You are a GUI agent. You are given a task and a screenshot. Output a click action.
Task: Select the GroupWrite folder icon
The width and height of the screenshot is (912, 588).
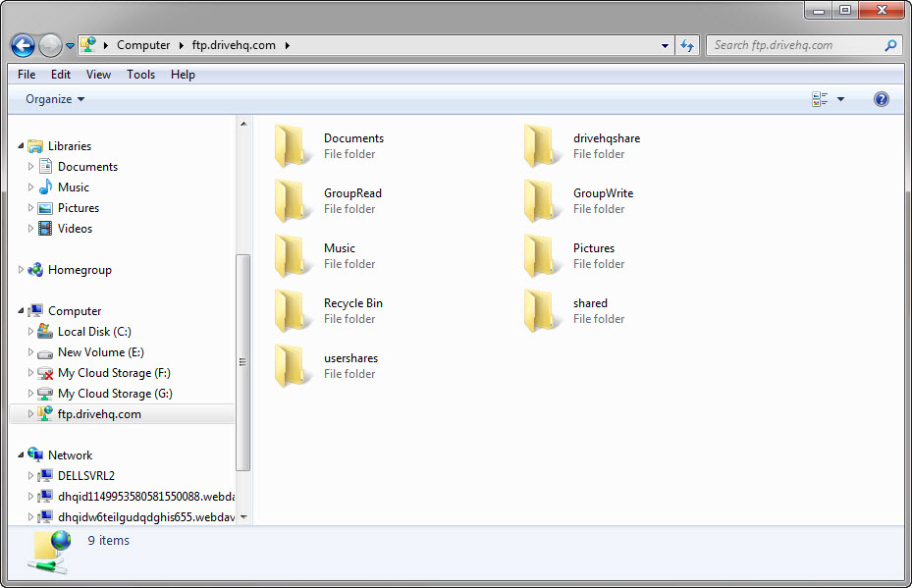click(543, 200)
